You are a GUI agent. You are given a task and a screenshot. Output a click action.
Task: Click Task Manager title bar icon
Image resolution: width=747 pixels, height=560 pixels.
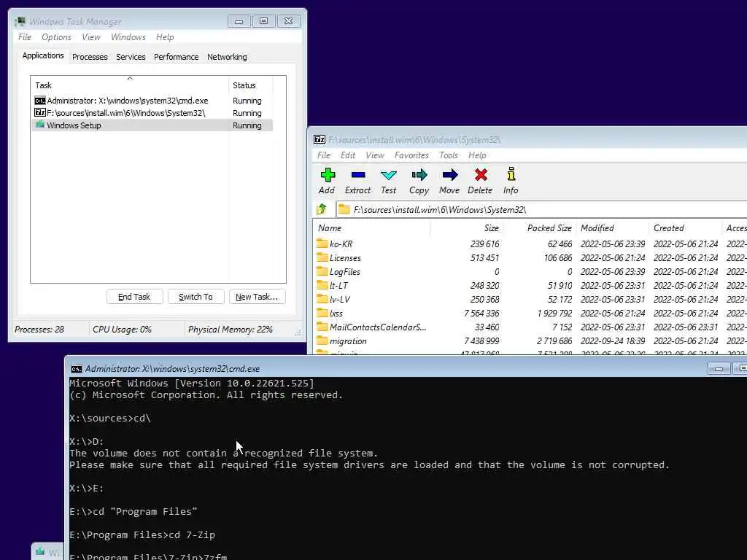coord(20,21)
